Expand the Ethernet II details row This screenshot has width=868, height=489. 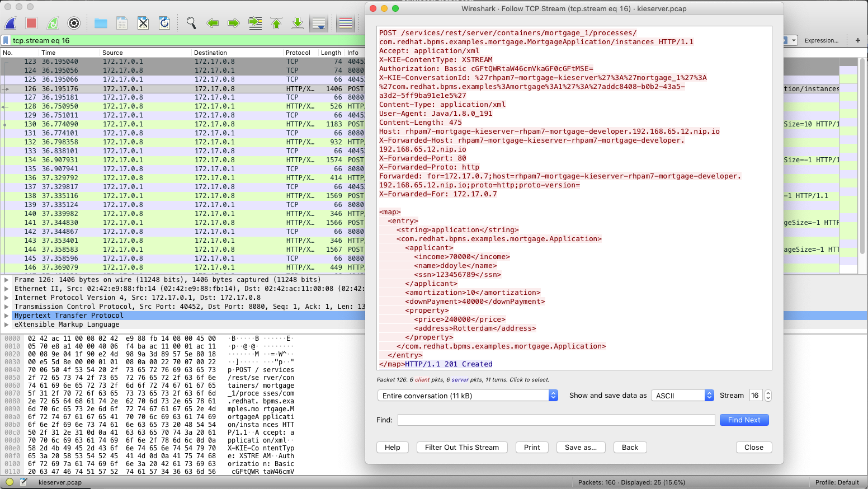coord(6,289)
